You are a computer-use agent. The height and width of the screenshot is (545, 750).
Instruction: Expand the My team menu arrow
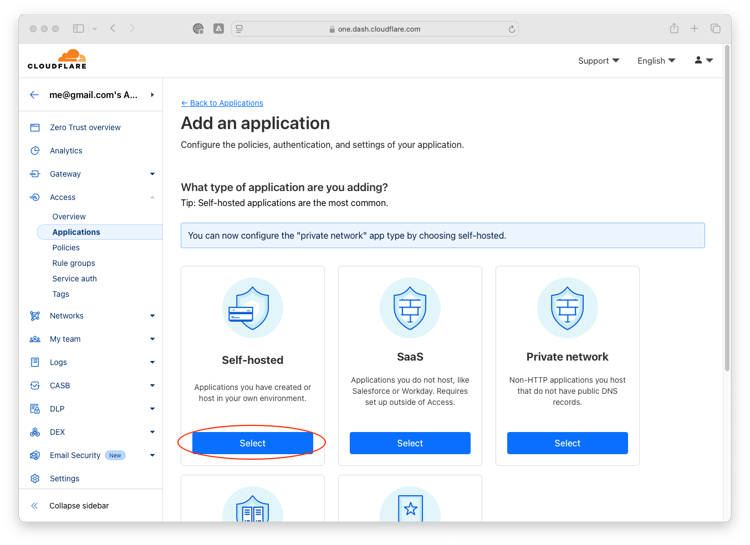[x=152, y=339]
